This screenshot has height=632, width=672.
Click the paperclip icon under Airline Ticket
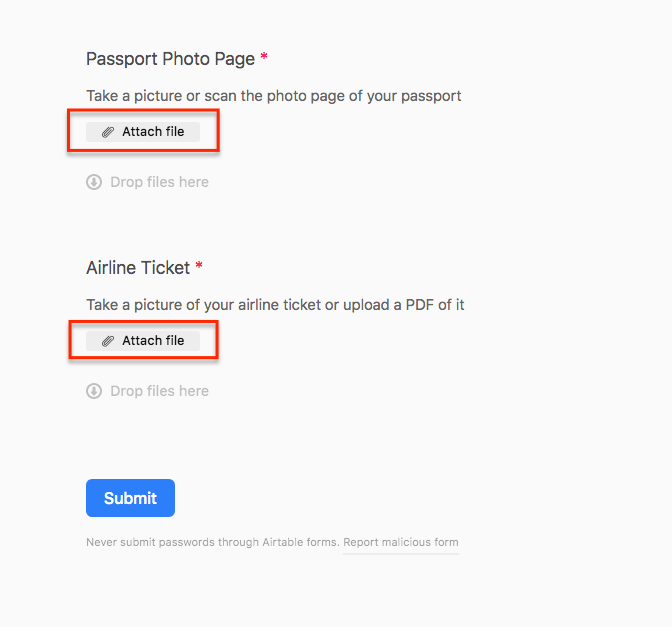point(108,341)
